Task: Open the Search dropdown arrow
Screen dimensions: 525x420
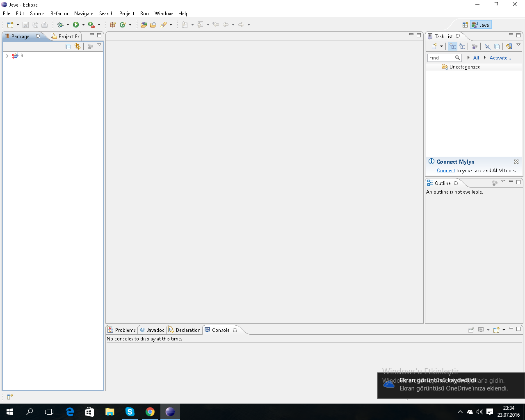Action: click(171, 25)
